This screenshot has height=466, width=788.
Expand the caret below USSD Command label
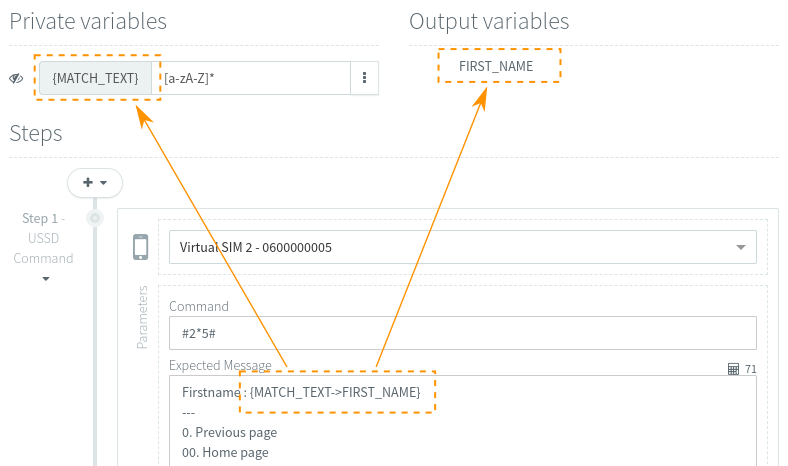pyautogui.click(x=45, y=279)
